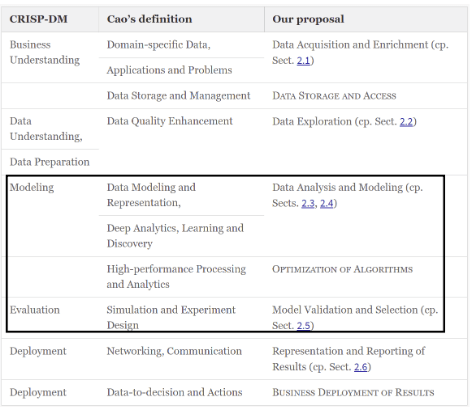The height and width of the screenshot is (407, 470).
Task: Open section link 2.1
Action: tap(303, 60)
